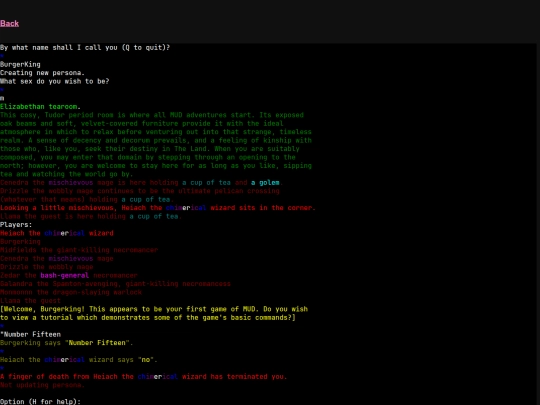
Task: Click the 'to view a tutorial' continuation line
Action: point(148,318)
